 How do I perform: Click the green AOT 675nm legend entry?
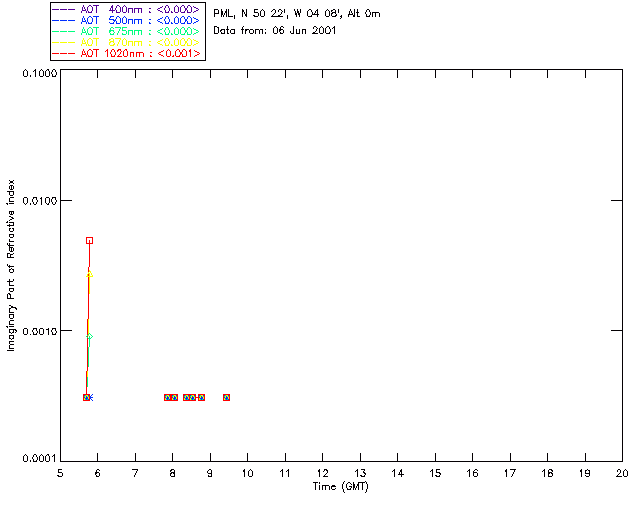click(127, 31)
